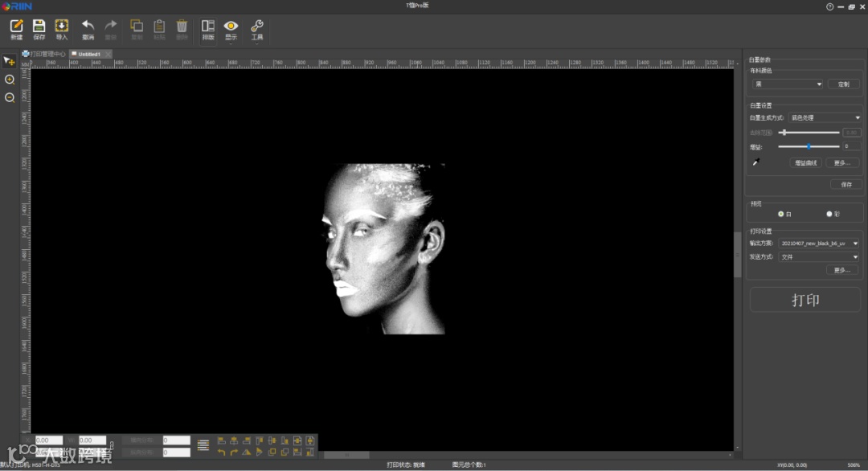Open the 排版 (Layout) tool
This screenshot has width=868, height=471.
[208, 28]
